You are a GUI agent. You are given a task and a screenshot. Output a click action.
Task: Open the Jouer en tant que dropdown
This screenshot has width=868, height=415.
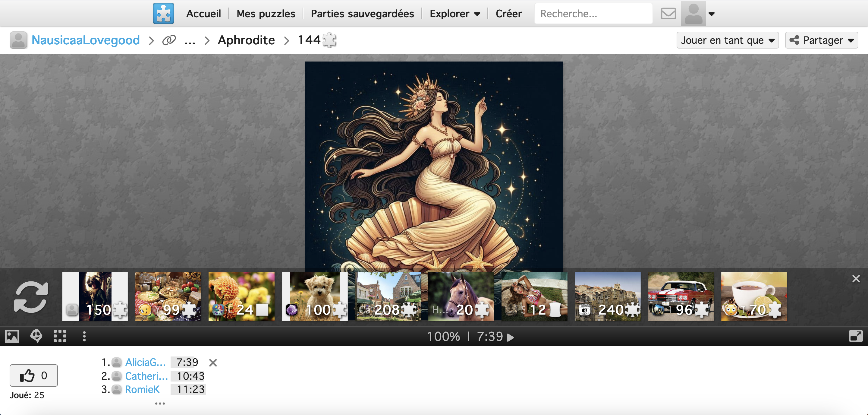727,40
